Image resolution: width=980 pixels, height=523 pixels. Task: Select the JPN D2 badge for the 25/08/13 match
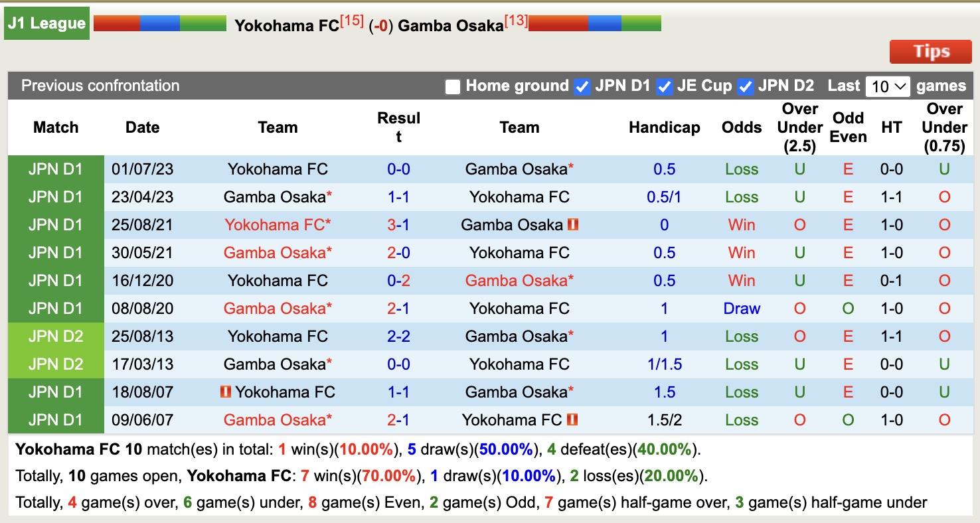[x=56, y=336]
